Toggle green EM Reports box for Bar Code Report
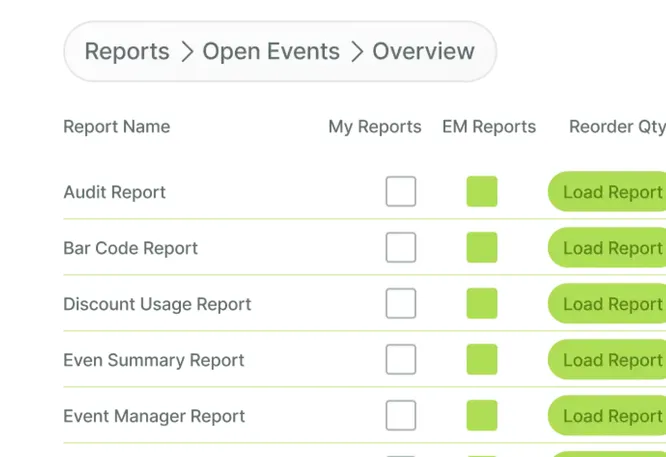666x457 pixels. (x=482, y=248)
